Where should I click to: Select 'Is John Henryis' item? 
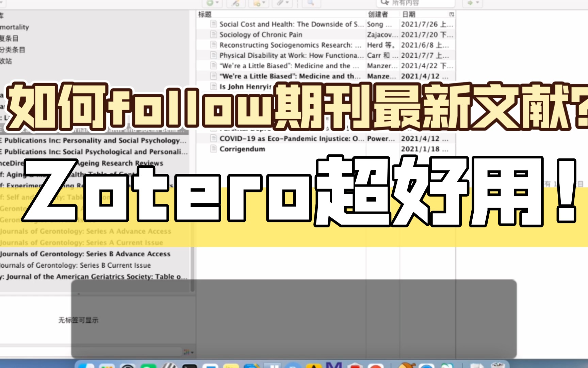[x=245, y=87]
